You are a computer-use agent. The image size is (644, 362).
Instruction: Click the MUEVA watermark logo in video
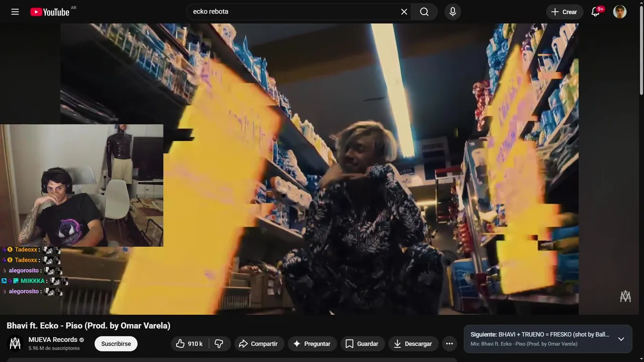coord(625,296)
